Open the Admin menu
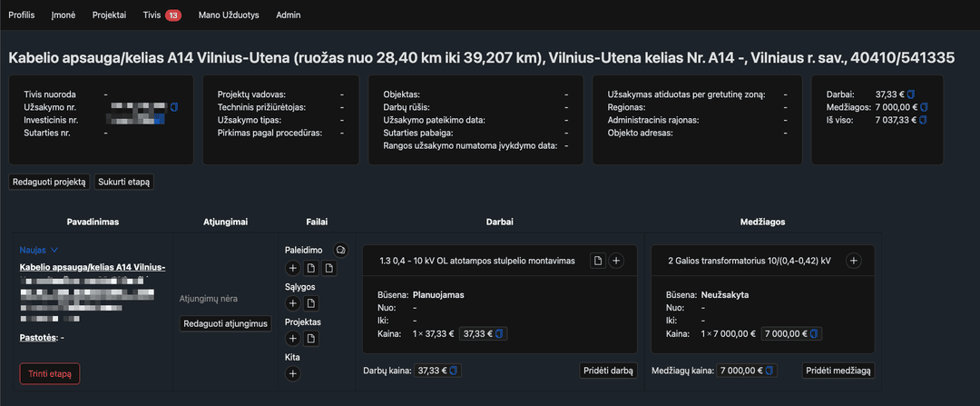980x406 pixels. click(289, 15)
